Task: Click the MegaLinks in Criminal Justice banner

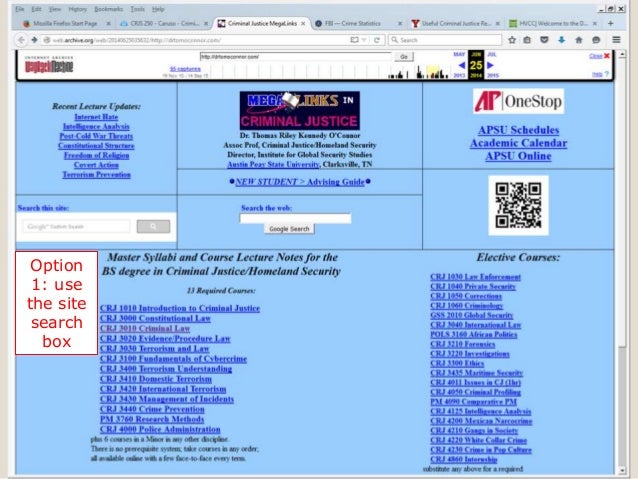Action: coord(299,111)
